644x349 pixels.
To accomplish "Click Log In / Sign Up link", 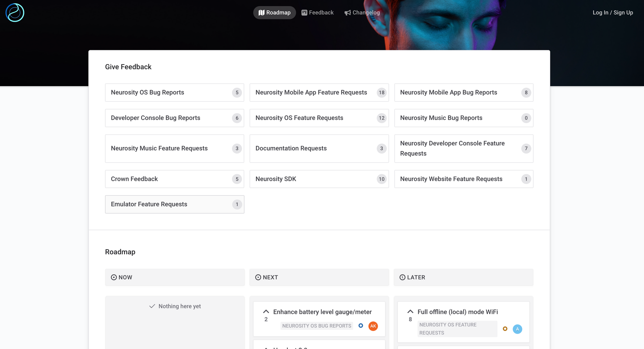I will [x=613, y=13].
